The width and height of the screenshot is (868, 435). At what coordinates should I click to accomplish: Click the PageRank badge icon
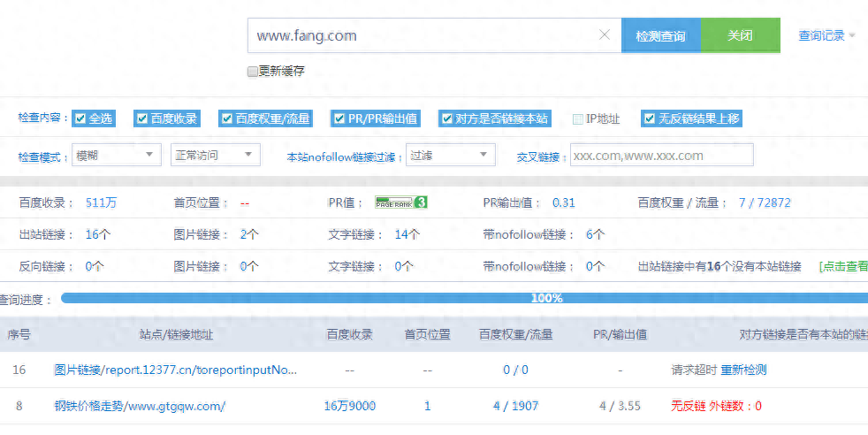[401, 202]
